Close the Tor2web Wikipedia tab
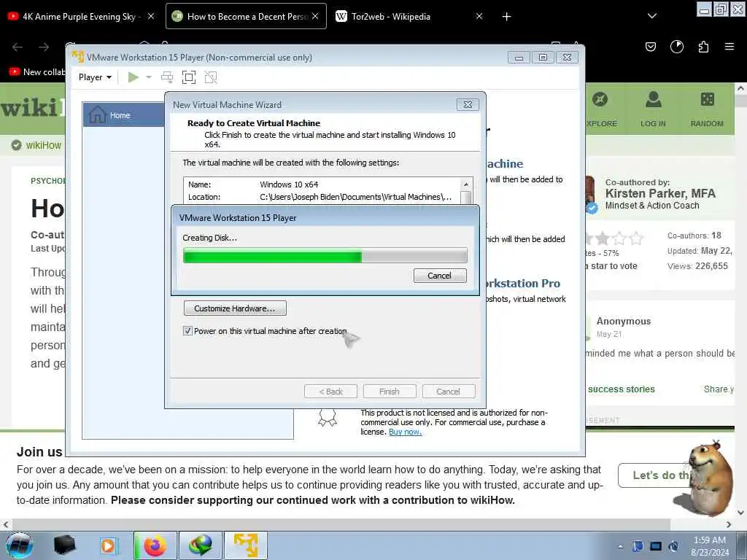747x560 pixels. coord(479,16)
